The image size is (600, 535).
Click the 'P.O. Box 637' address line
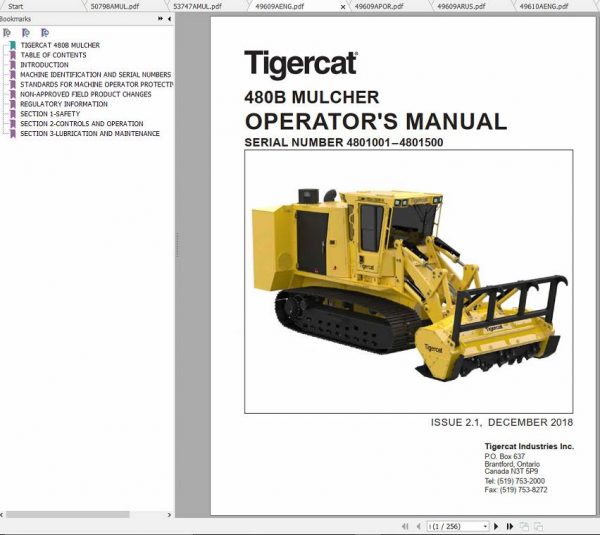[505, 456]
